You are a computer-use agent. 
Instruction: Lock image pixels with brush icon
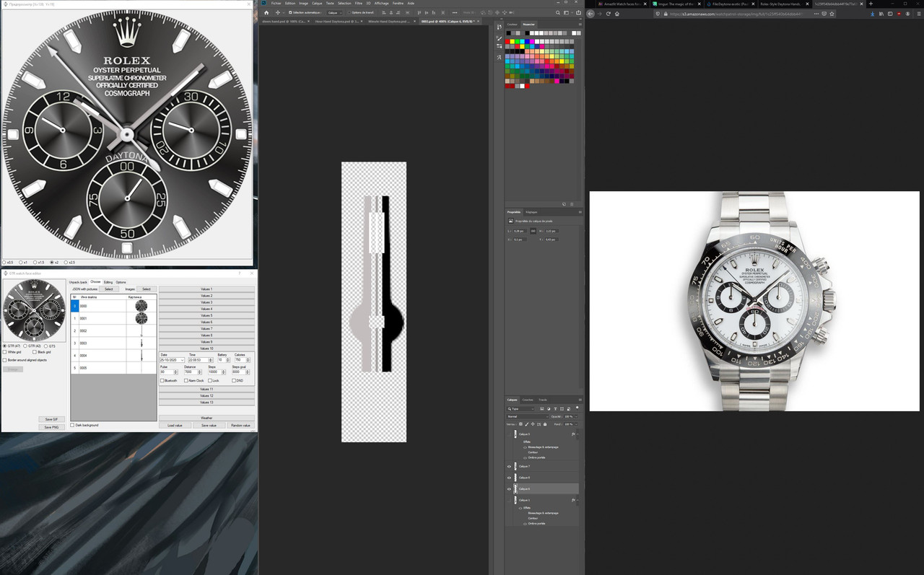pyautogui.click(x=526, y=423)
